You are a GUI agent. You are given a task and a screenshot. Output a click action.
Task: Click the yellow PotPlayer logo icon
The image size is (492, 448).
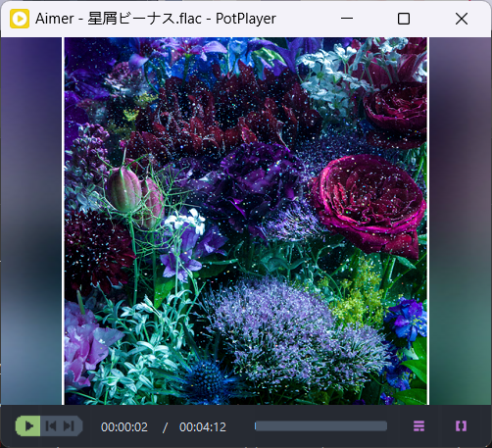tap(20, 19)
